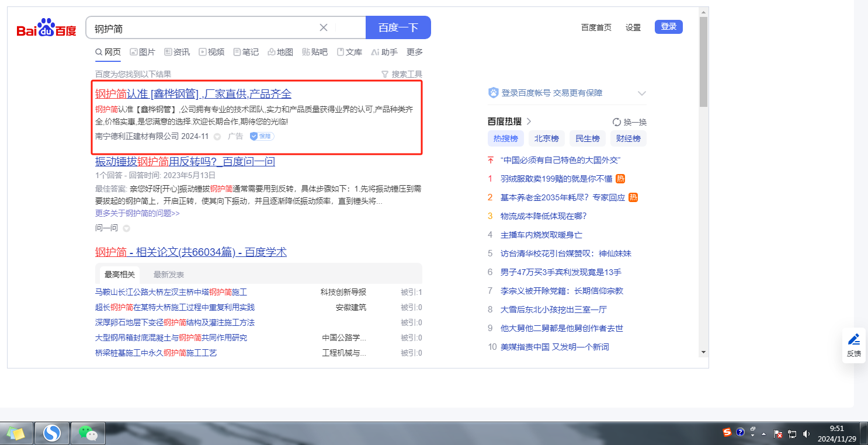868x445 pixels.
Task: Click the volume speaker icon in tray
Action: (807, 433)
